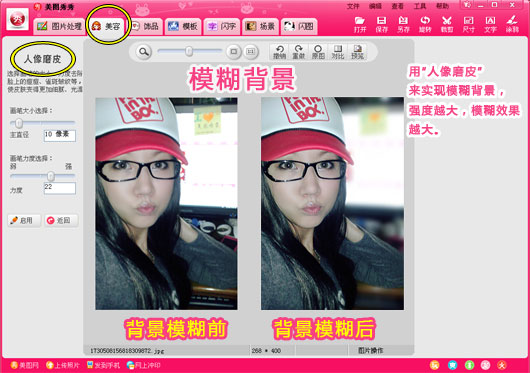Image resolution: width=530 pixels, height=373 pixels.
Task: Toggle the 对比 compare view
Action: pos(338,52)
